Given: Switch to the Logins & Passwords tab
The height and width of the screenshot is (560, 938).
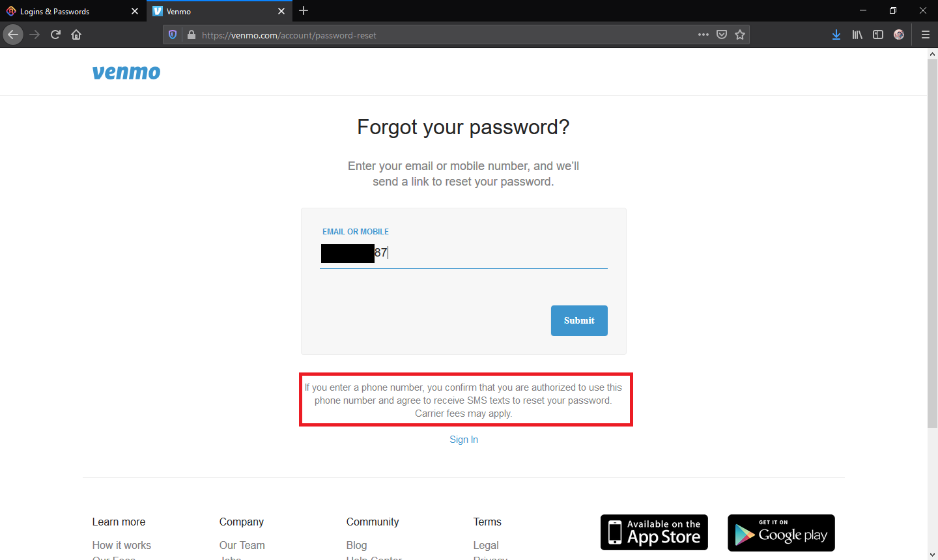Looking at the screenshot, I should 72,11.
